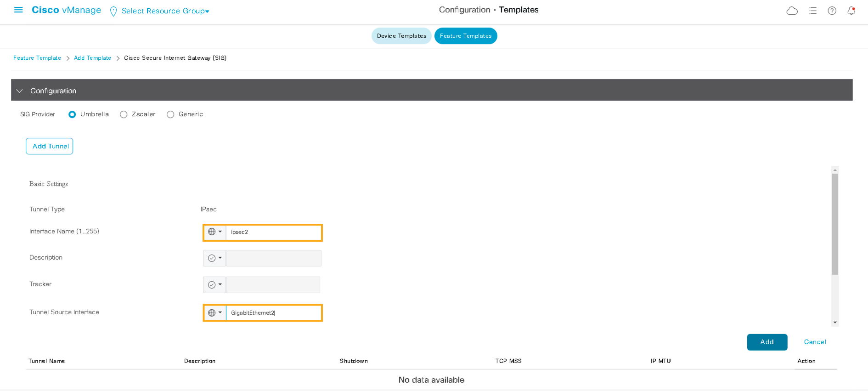Select the Zscaler SIG provider

tap(124, 114)
